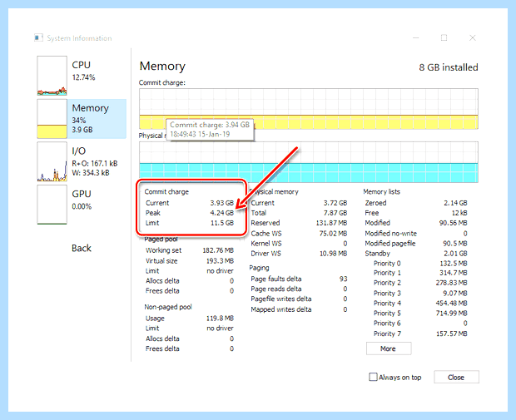Click the Reserved value 131.87 MB
516x420 pixels.
click(x=331, y=223)
